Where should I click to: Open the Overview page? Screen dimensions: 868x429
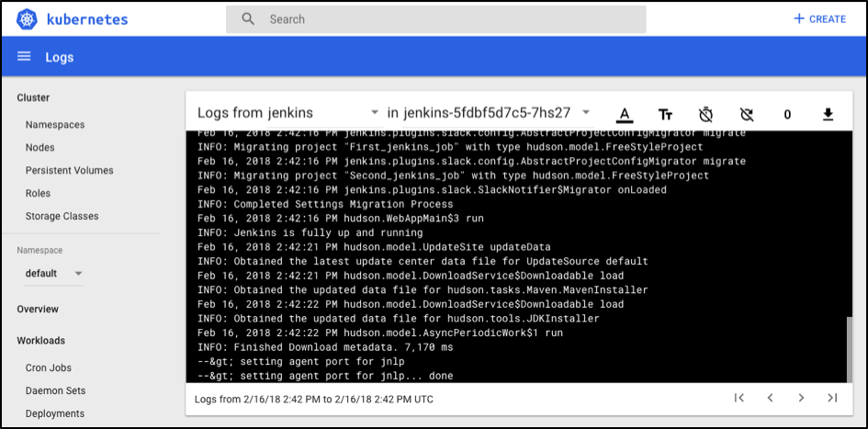point(38,309)
